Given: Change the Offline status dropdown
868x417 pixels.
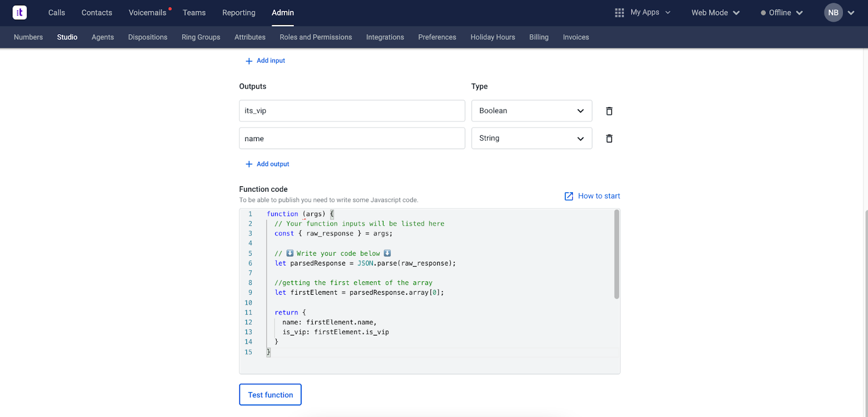Looking at the screenshot, I should 782,12.
